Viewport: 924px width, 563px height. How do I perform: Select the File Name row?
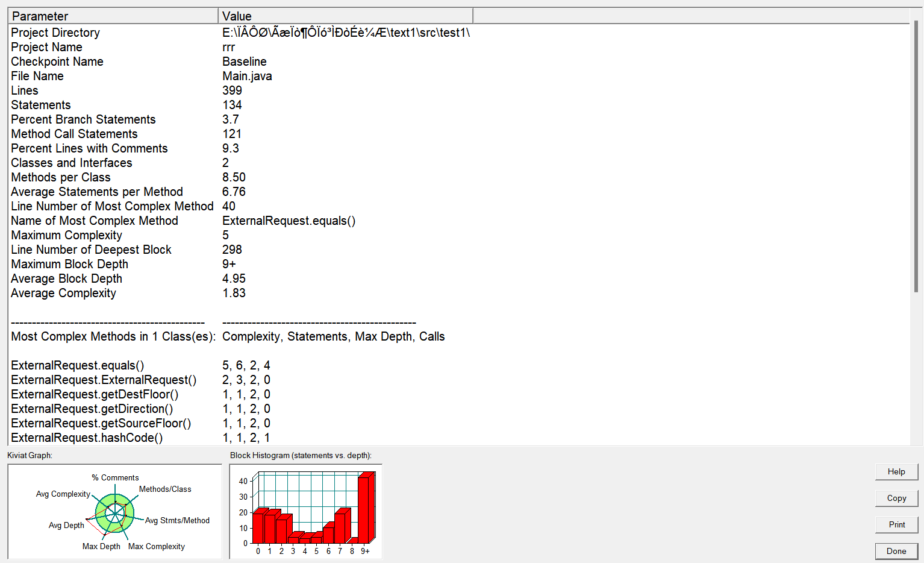click(x=459, y=76)
